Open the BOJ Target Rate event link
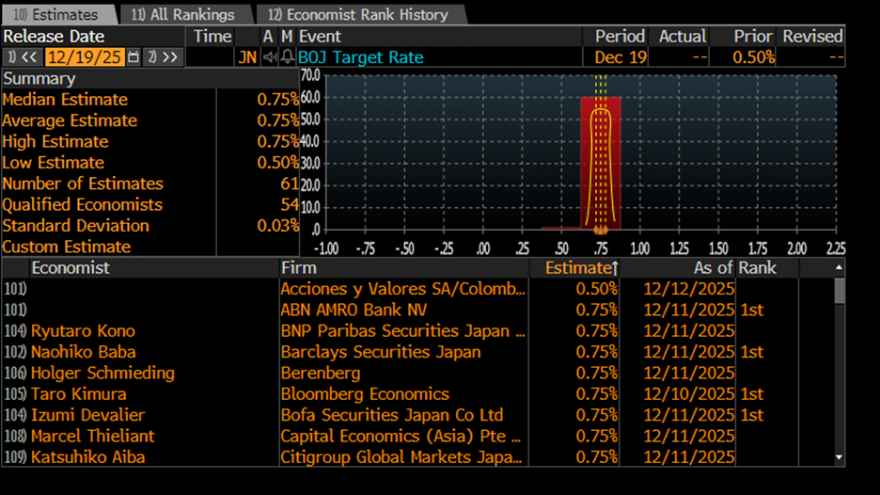 (361, 57)
